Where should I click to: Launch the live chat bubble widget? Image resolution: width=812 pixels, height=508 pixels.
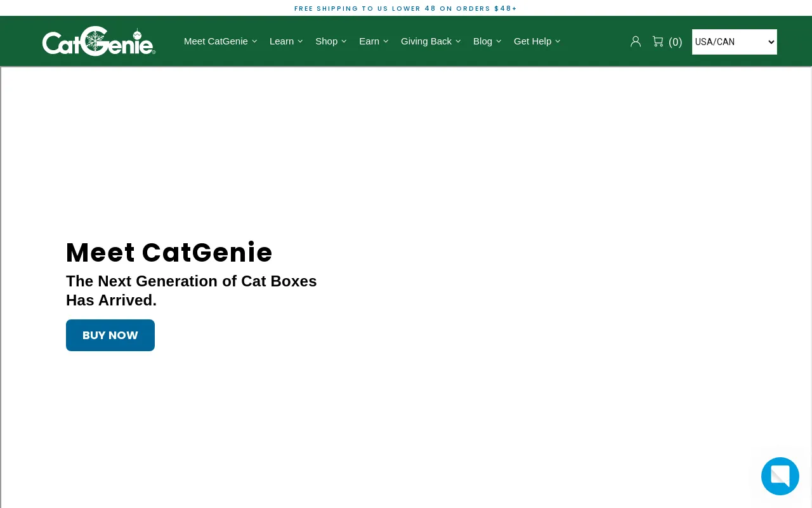click(x=780, y=476)
